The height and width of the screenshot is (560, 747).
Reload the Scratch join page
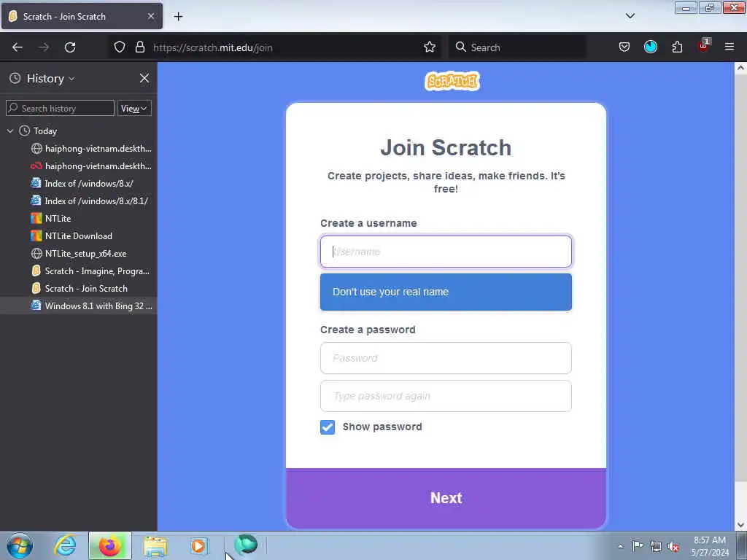(70, 47)
